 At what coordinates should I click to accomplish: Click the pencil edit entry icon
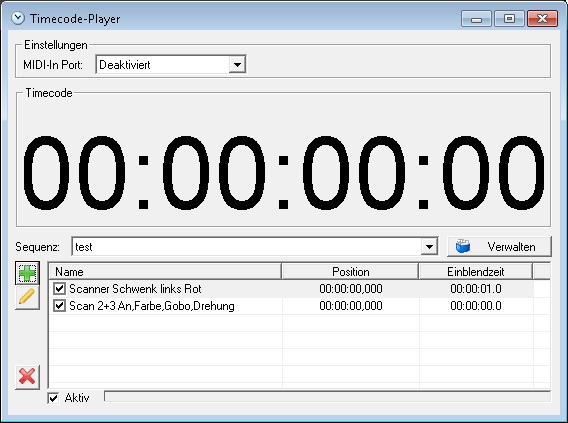(28, 297)
